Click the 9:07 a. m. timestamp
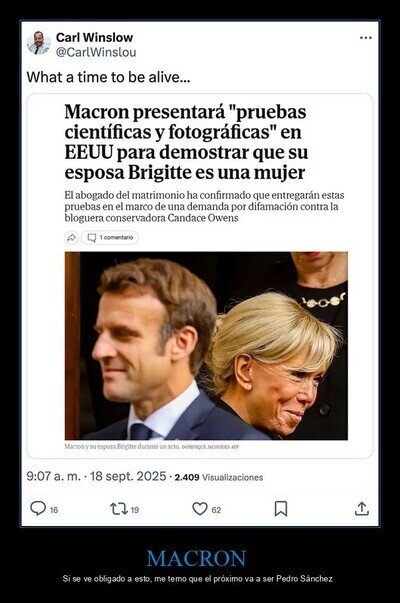The width and height of the screenshot is (400, 603). [x=53, y=476]
